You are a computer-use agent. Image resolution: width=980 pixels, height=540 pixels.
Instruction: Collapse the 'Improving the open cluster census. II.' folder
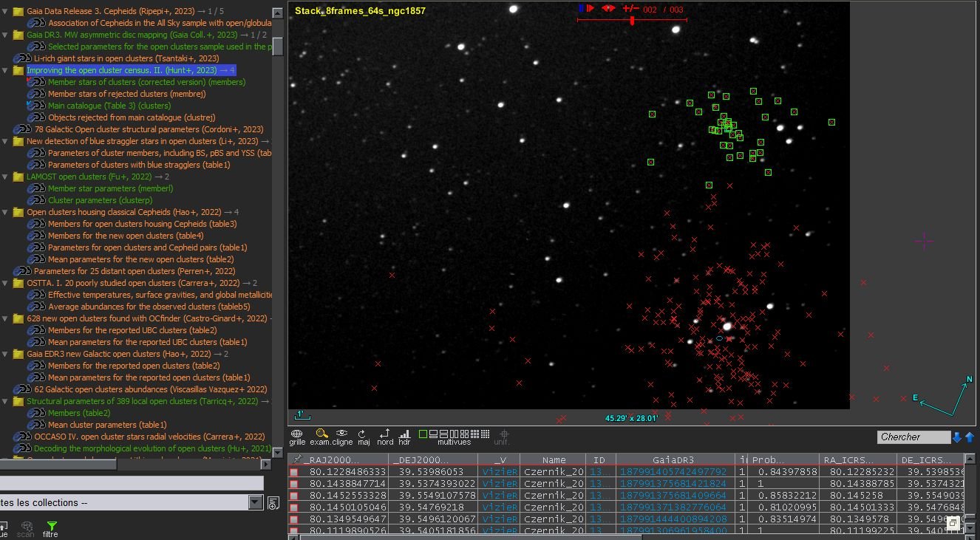6,70
